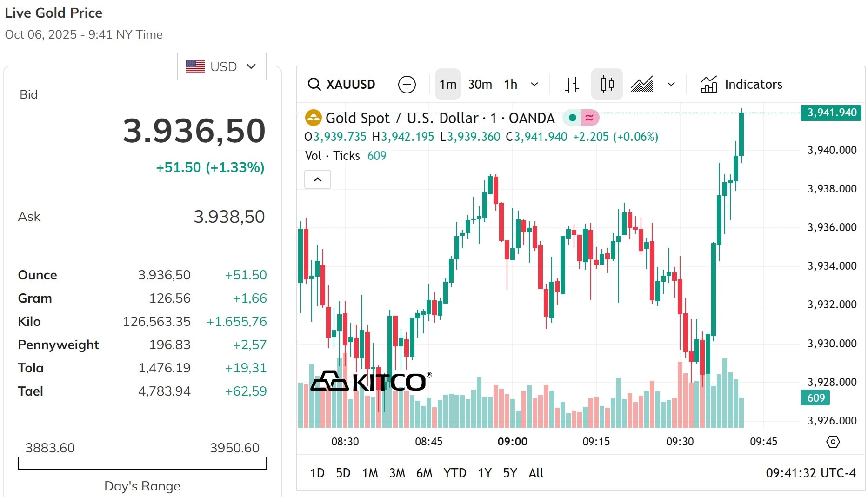
Task: Open XAUUSD symbol search
Action: [x=341, y=84]
